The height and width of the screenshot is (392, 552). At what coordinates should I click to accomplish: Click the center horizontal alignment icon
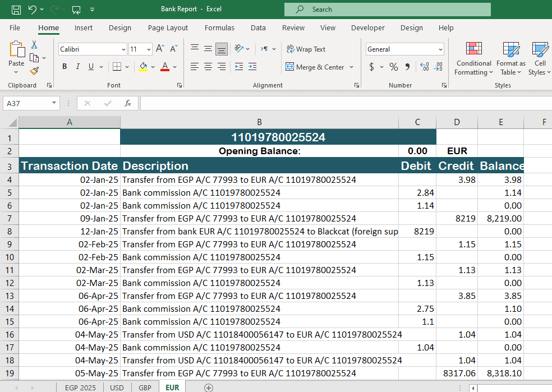208,67
